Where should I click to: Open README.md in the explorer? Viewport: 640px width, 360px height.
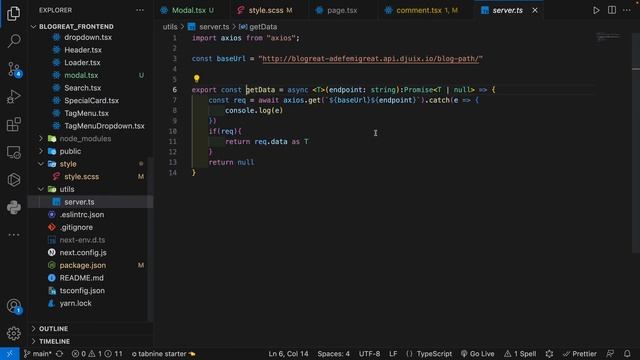coord(81,278)
